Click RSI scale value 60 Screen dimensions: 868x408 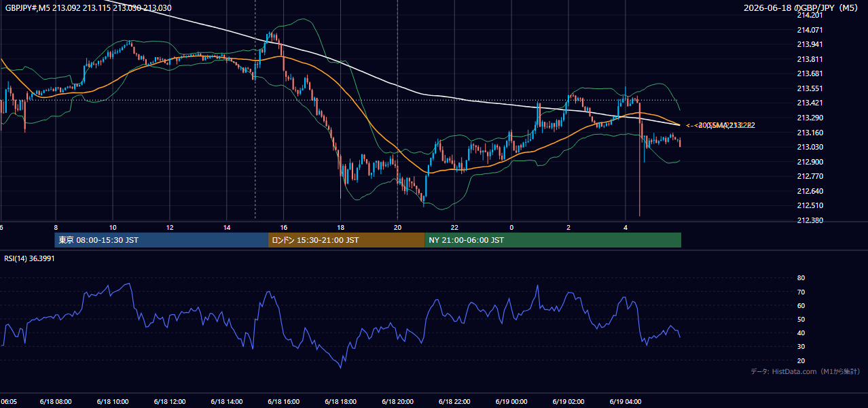(801, 305)
